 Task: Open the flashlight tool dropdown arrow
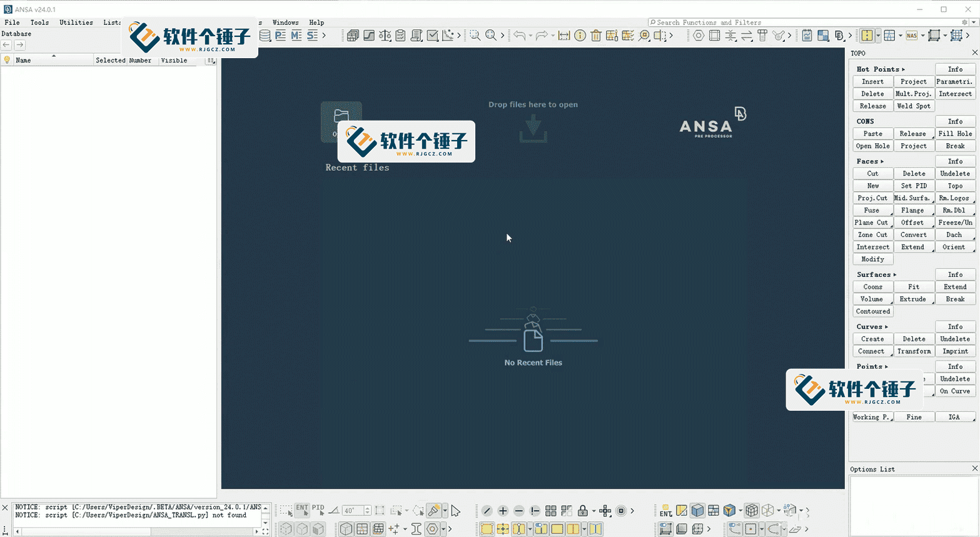point(445,511)
